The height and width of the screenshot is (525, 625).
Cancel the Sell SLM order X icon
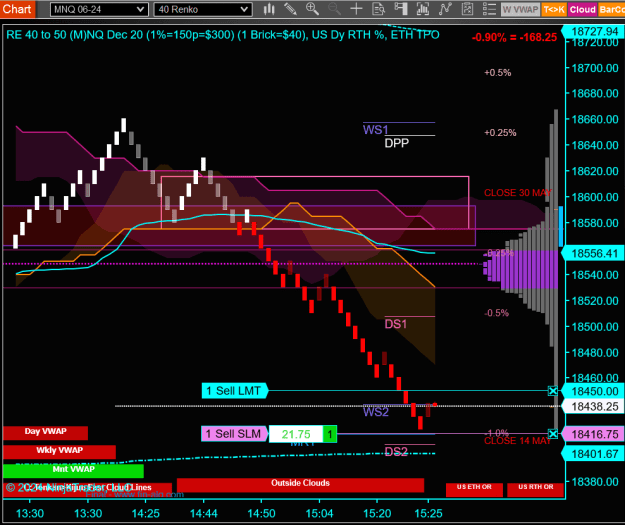coord(552,434)
